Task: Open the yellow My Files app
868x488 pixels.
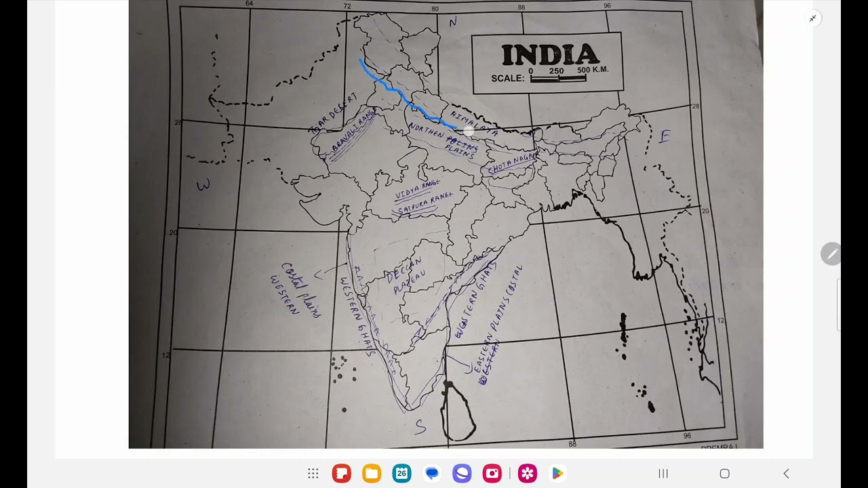Action: tap(372, 473)
